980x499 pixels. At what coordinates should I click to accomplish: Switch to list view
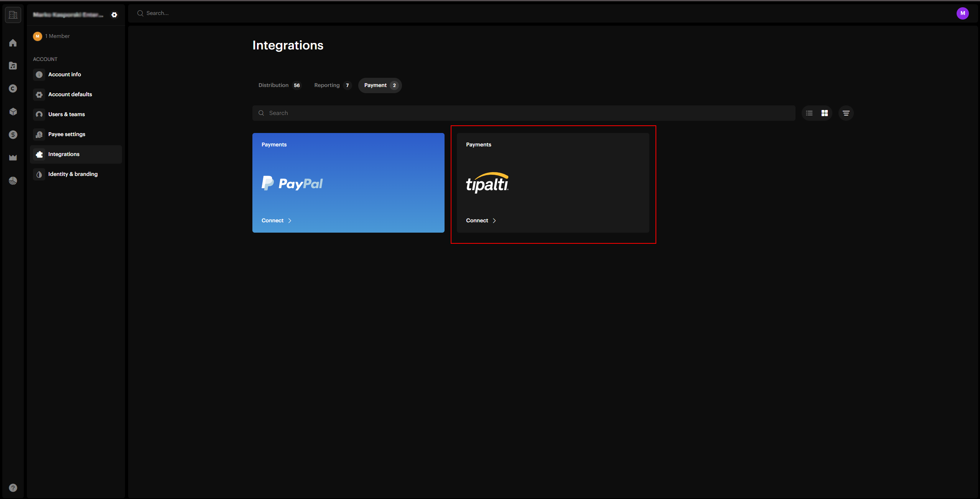(809, 113)
